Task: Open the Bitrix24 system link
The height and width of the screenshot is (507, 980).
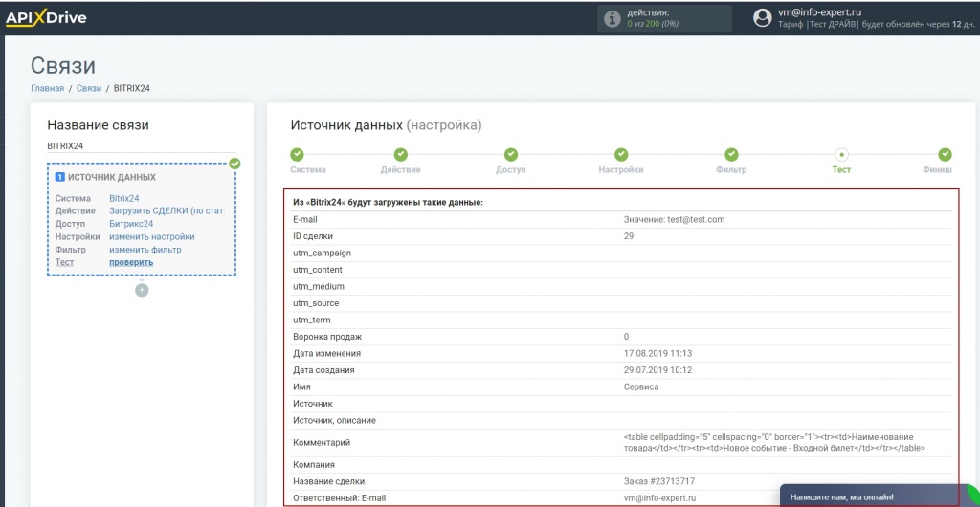Action: 124,198
